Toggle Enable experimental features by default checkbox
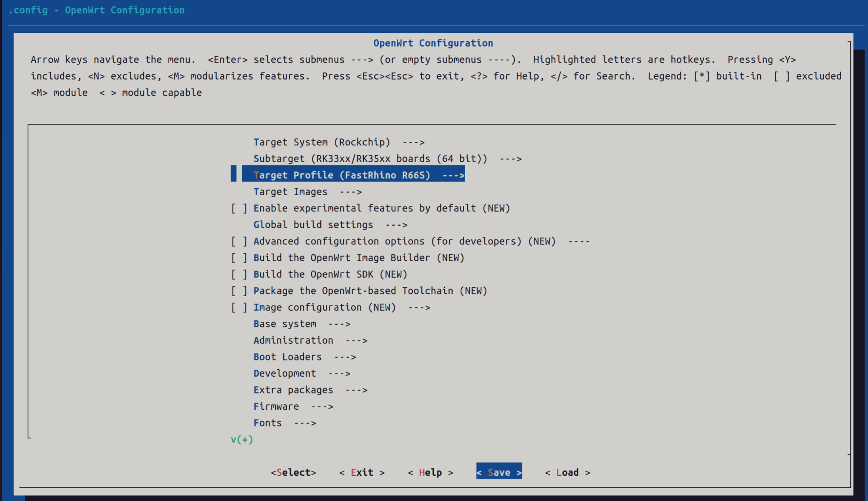868x501 pixels. pyautogui.click(x=239, y=208)
